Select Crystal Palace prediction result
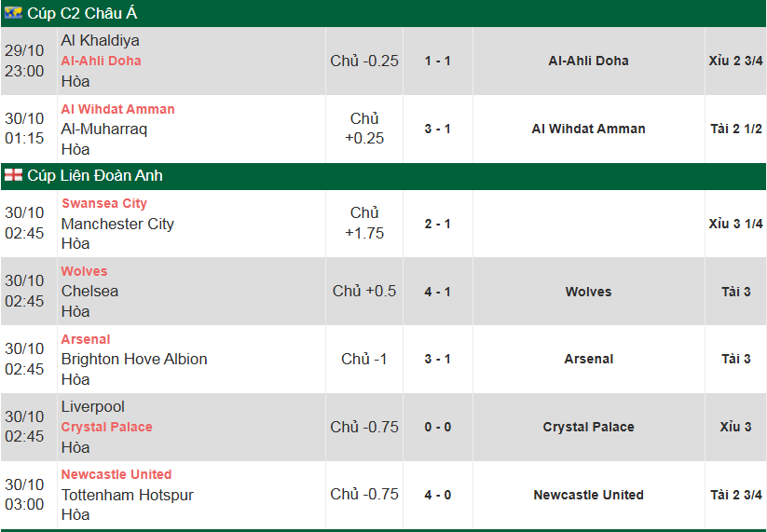 coord(588,427)
